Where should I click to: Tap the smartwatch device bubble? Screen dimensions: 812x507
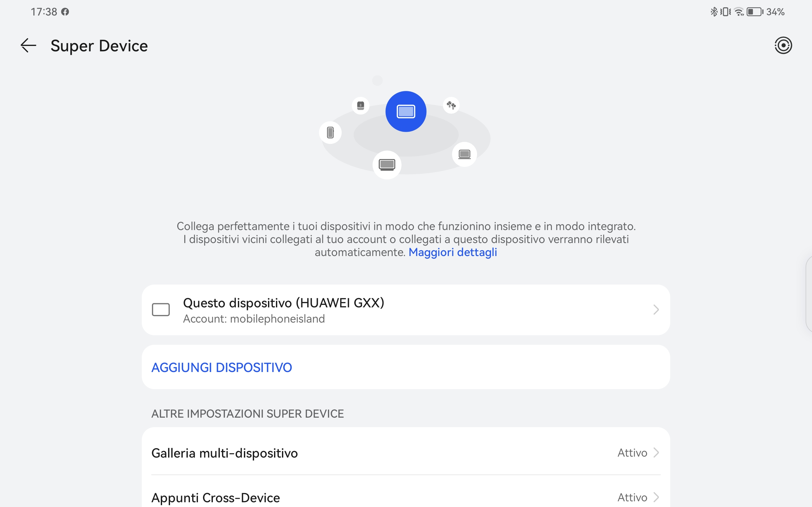click(360, 106)
